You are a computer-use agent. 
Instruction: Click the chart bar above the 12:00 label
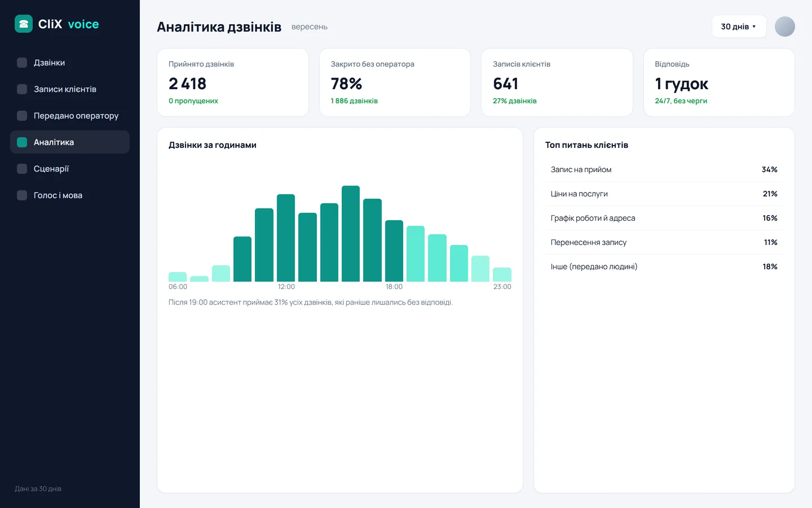[286, 238]
